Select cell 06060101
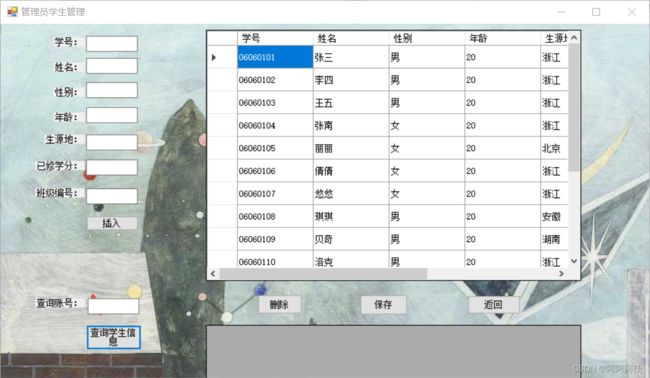650x378 pixels. click(275, 57)
